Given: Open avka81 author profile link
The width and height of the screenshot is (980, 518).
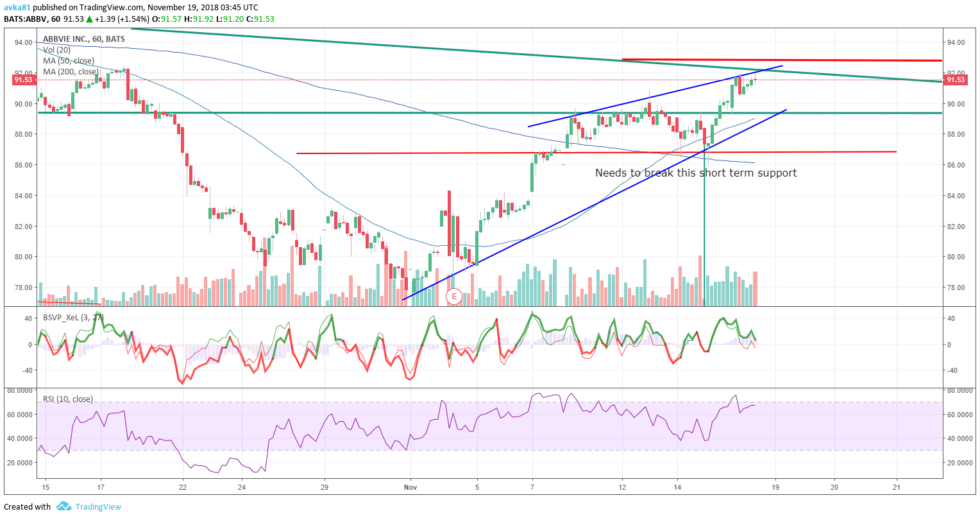Looking at the screenshot, I should coord(16,8).
